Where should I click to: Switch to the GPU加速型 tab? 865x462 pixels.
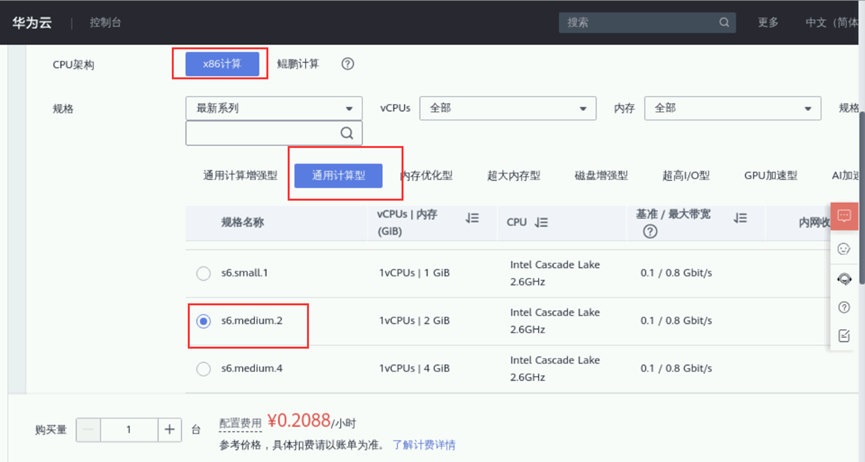771,176
